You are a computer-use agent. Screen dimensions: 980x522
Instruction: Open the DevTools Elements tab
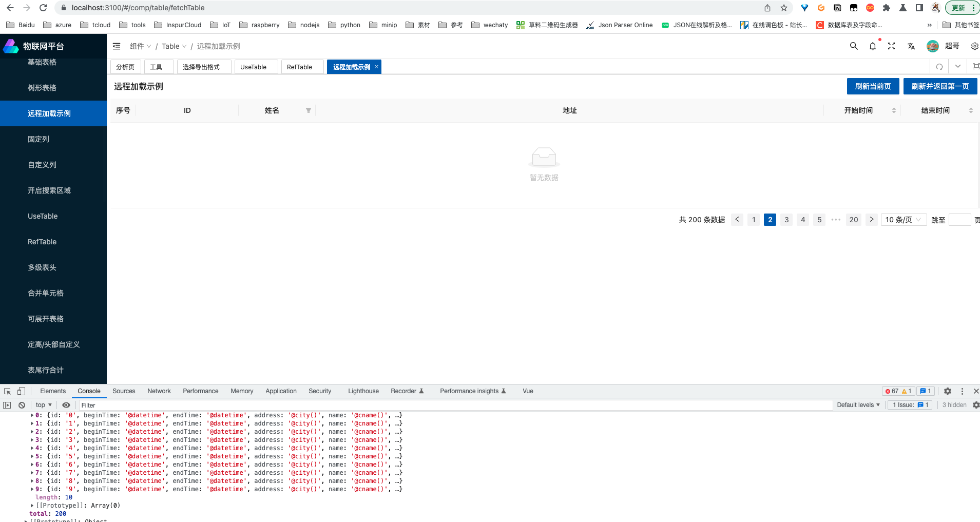point(53,391)
